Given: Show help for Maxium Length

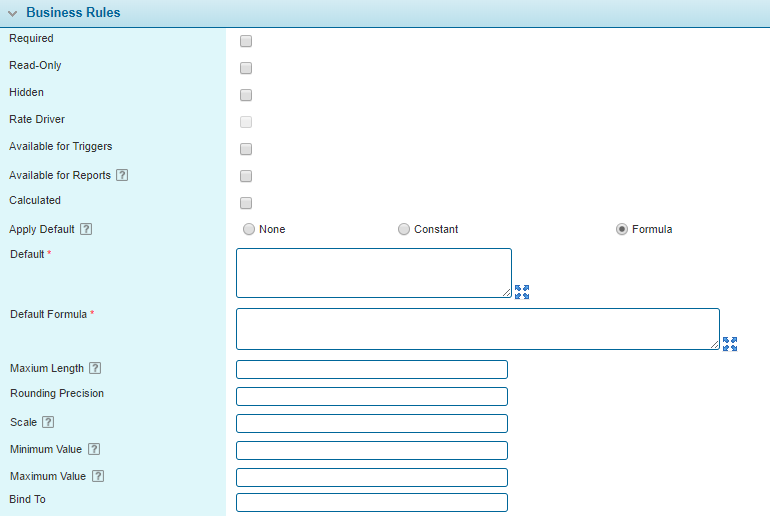Looking at the screenshot, I should coord(95,369).
